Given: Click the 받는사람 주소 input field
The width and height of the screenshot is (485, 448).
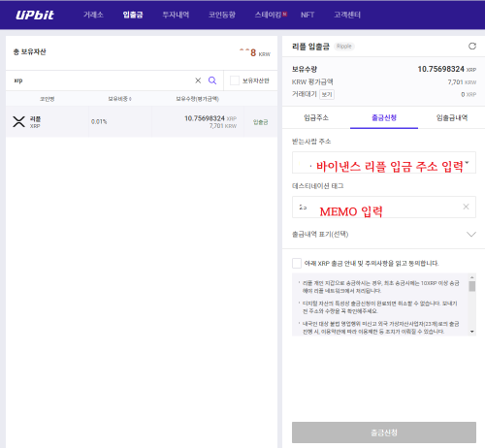Looking at the screenshot, I should [384, 163].
